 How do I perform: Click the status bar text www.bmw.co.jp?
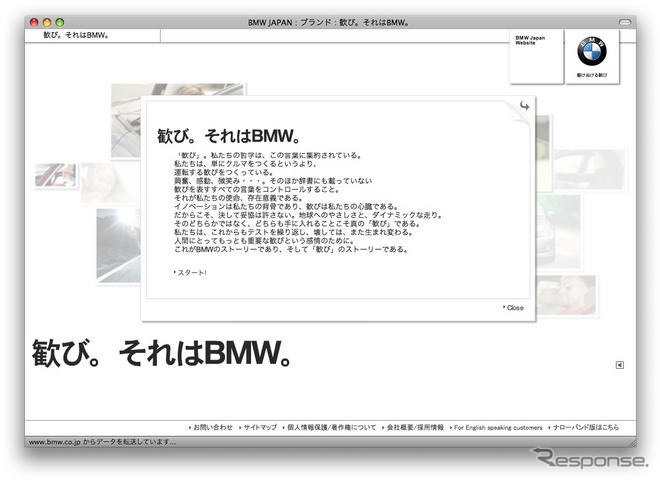coord(102,442)
